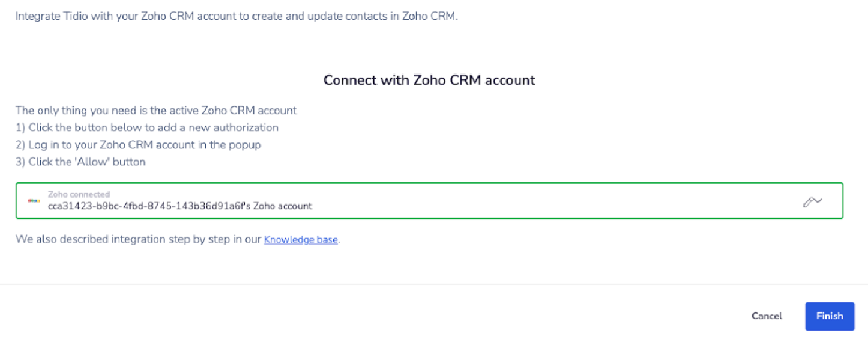Click the 'Integrate Tidio with your Zoho' description

(237, 16)
